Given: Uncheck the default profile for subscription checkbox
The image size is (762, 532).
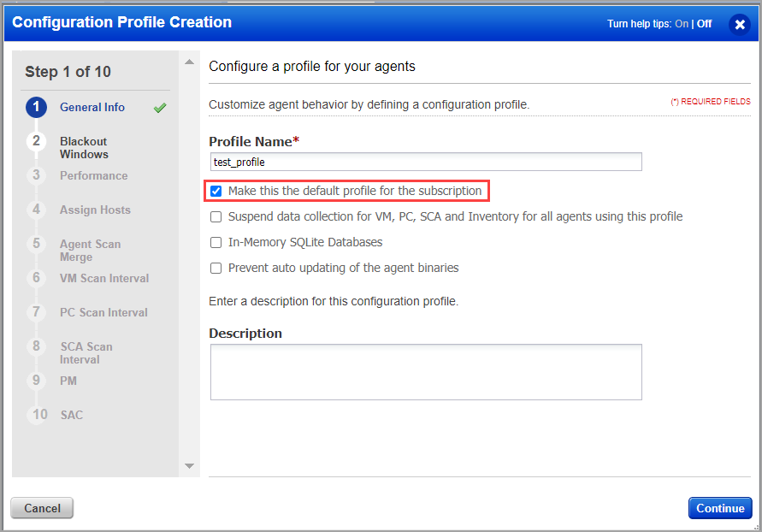Looking at the screenshot, I should 216,191.
